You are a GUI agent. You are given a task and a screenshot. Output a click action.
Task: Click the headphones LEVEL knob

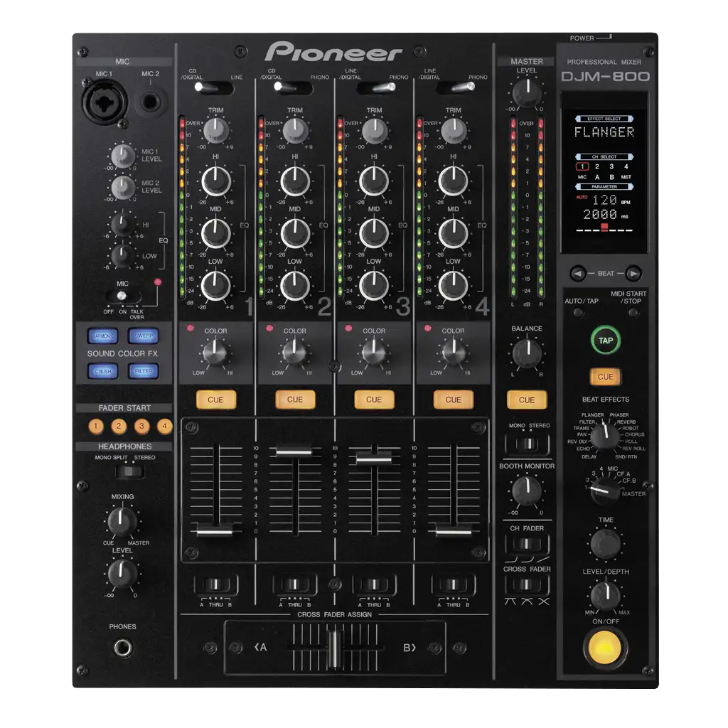point(122,574)
